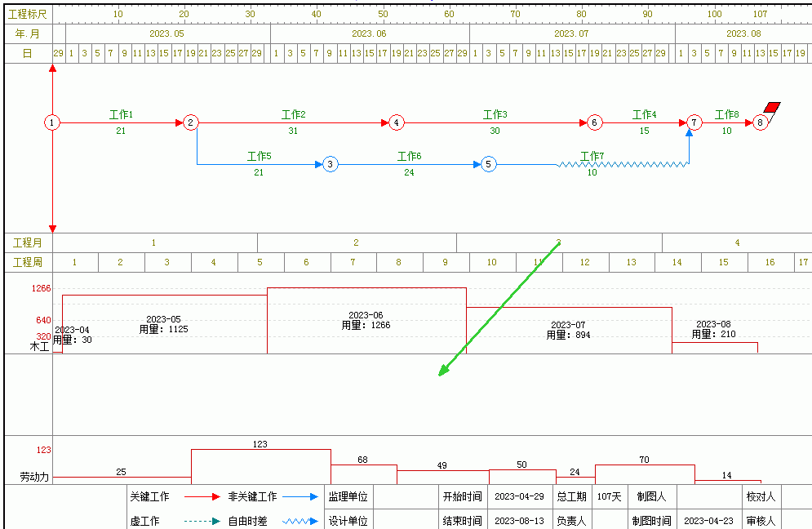Screen dimensions: 812x529
Task: Click the 制图时间 date 2023-04-23
Action: click(707, 521)
